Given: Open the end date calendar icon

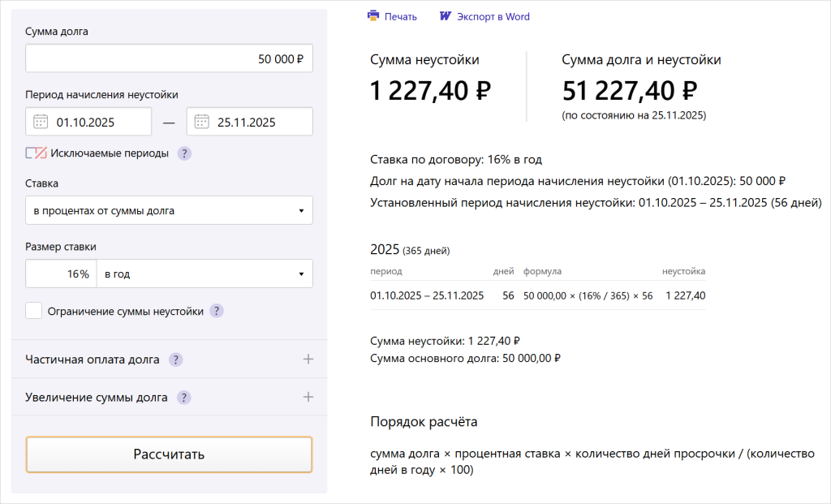Looking at the screenshot, I should 201,123.
